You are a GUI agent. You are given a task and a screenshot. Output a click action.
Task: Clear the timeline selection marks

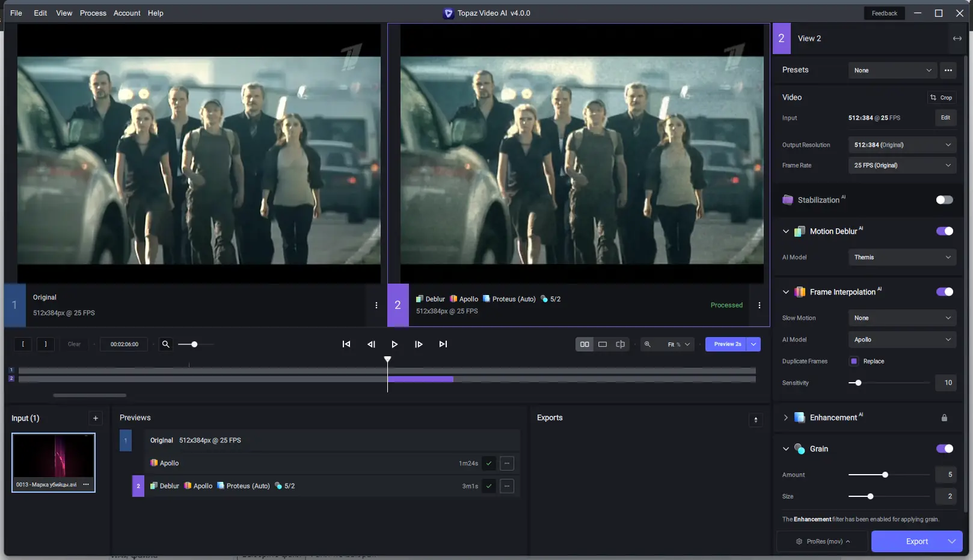(x=74, y=344)
